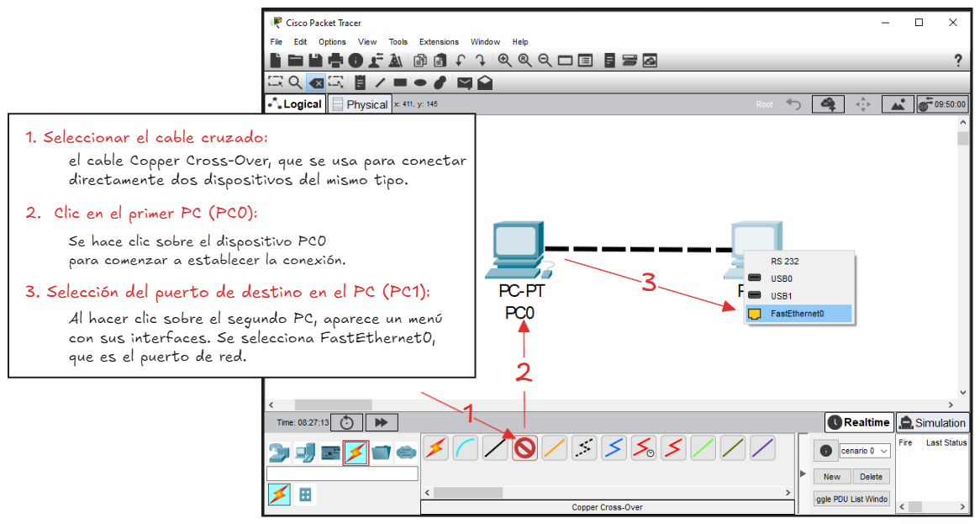980x524 pixels.
Task: Click the Zoom In magnifier icon
Action: click(504, 61)
